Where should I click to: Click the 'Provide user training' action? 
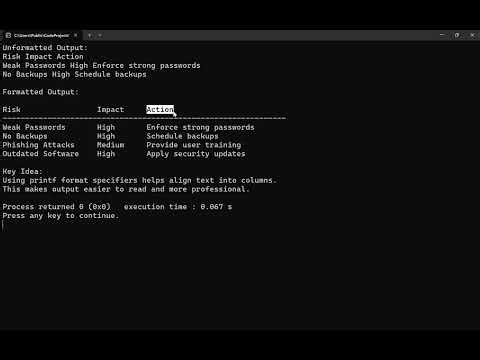(x=194, y=145)
